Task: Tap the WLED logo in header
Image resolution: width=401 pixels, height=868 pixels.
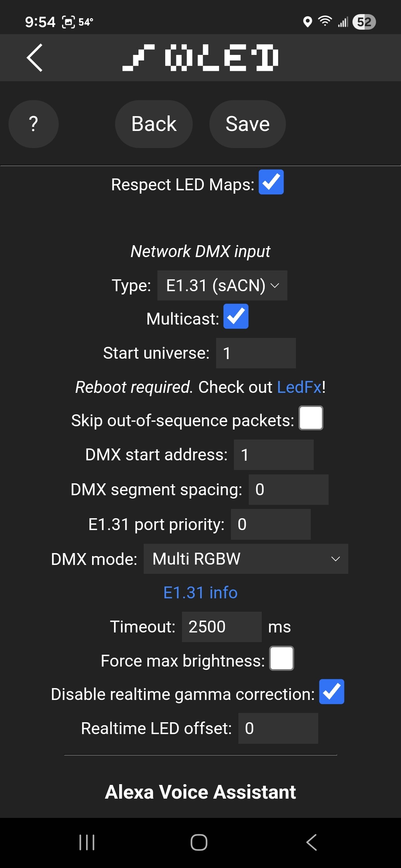Action: [x=200, y=57]
